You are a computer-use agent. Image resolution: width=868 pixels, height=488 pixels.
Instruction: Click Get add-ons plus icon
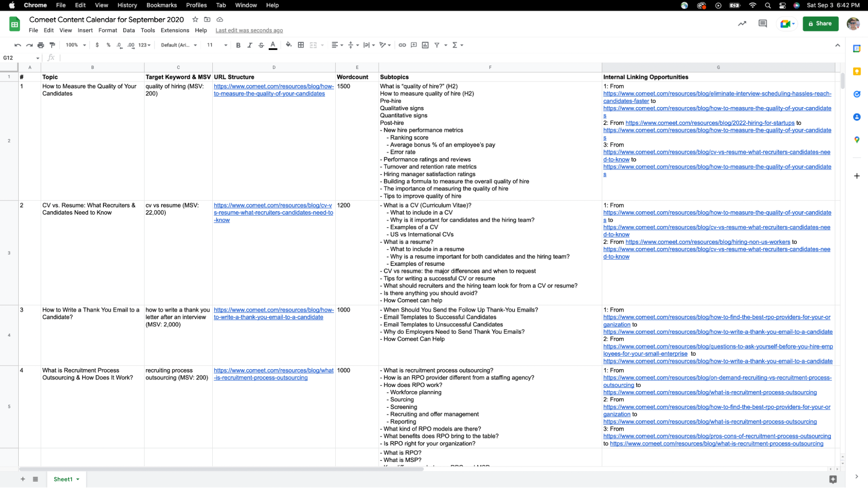tap(857, 176)
